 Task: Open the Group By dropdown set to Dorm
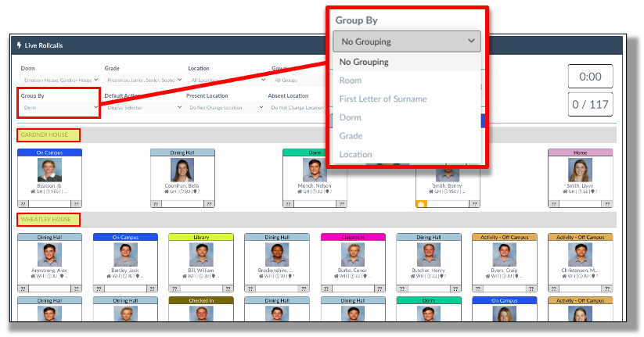point(60,108)
